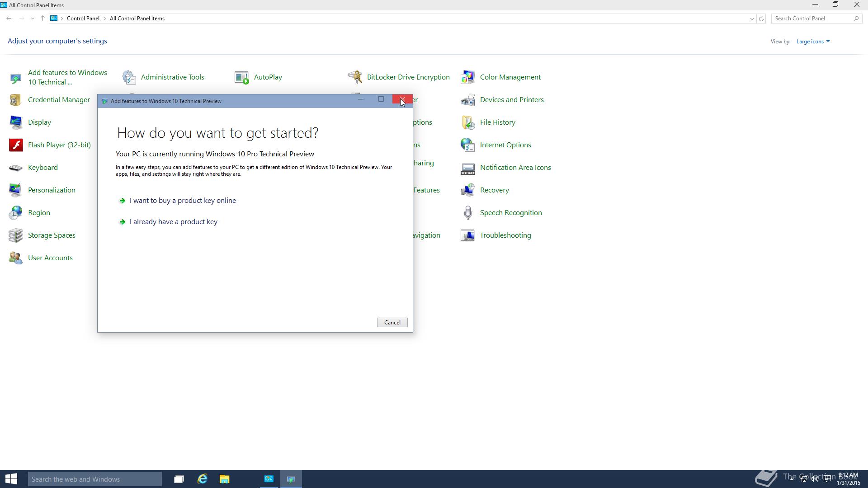Open the Administrative Tools link text
This screenshot has width=868, height=488.
tap(173, 77)
